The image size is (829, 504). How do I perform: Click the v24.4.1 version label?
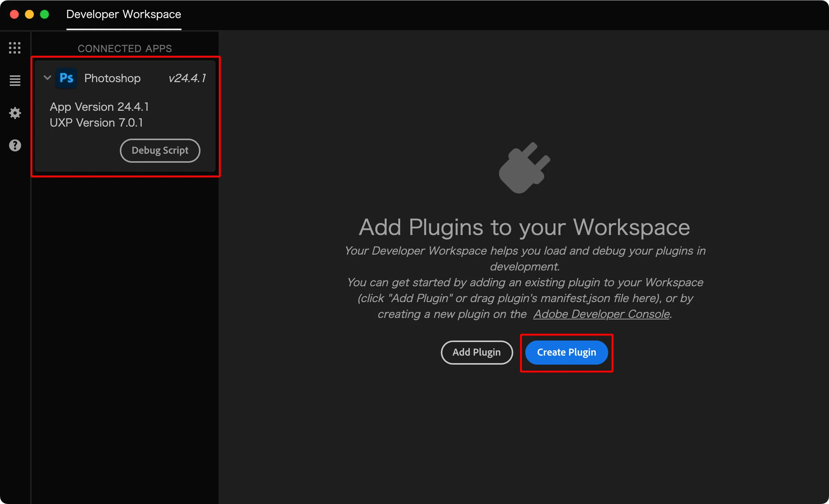click(187, 78)
